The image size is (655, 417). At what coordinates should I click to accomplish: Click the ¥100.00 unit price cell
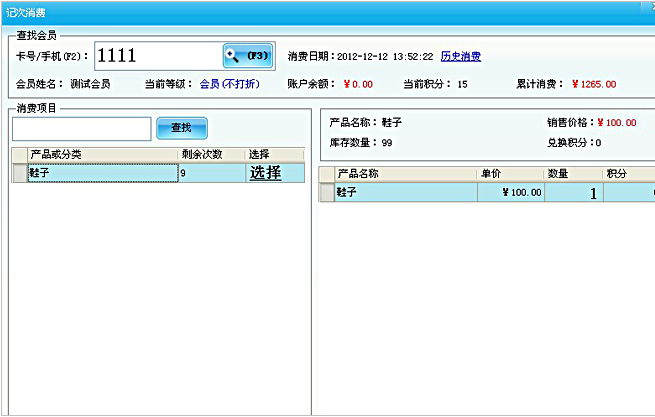(511, 192)
